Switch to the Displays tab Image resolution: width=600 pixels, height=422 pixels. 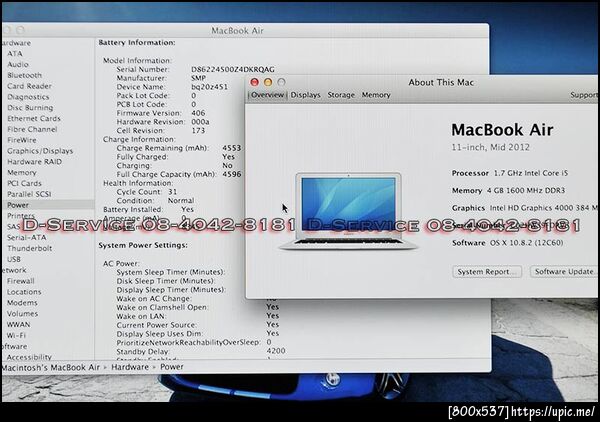[305, 95]
